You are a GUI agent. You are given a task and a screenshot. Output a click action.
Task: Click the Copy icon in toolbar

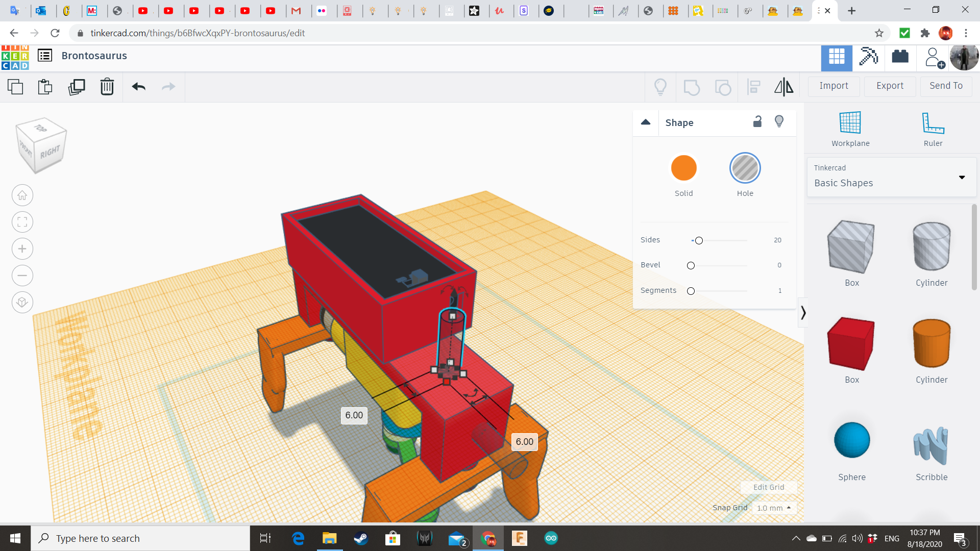click(x=15, y=87)
